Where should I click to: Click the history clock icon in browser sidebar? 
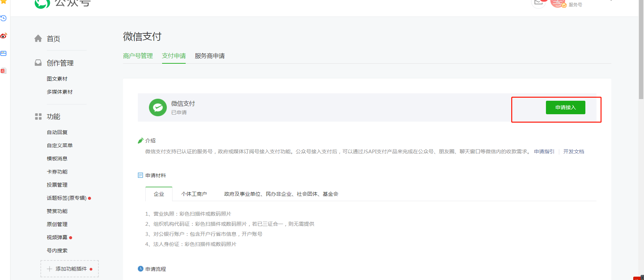coord(3,18)
